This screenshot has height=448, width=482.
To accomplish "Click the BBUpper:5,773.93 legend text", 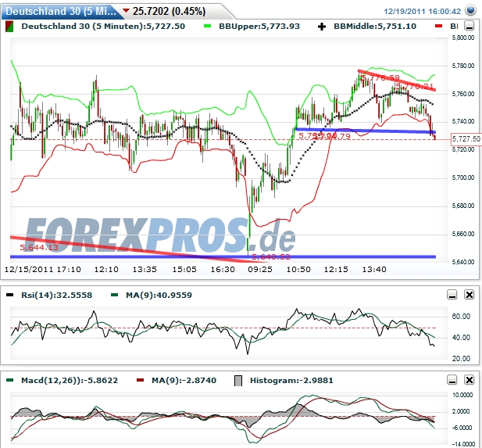I will [x=259, y=26].
